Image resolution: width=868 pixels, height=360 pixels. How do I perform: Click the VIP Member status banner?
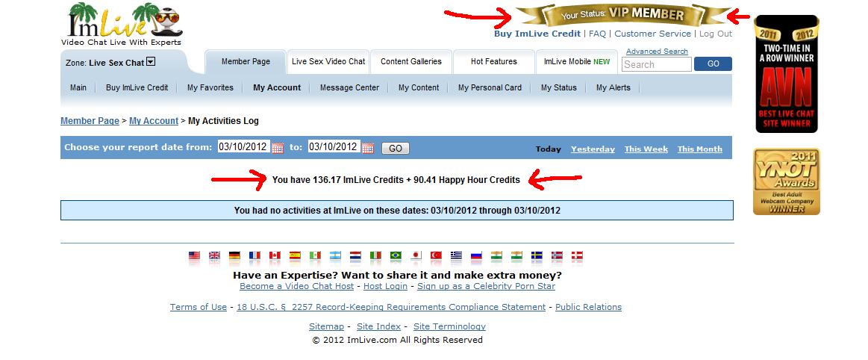pos(622,15)
